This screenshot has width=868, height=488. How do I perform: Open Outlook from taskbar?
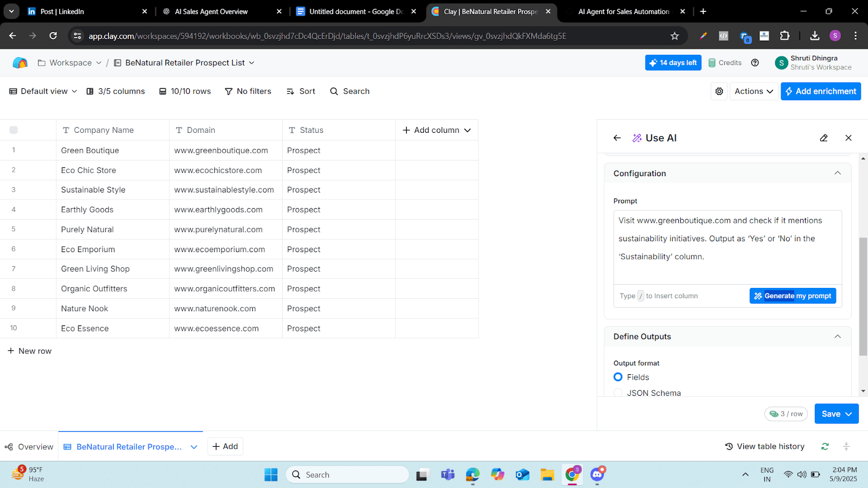[522, 475]
